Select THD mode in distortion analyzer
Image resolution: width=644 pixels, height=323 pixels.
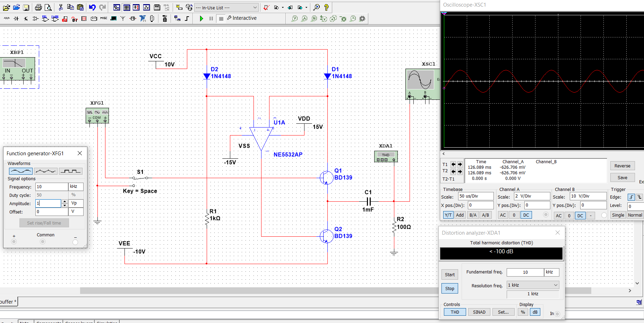[x=455, y=312]
